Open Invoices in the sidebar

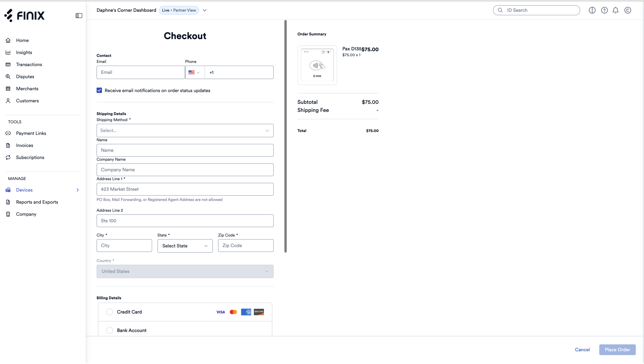pos(24,145)
